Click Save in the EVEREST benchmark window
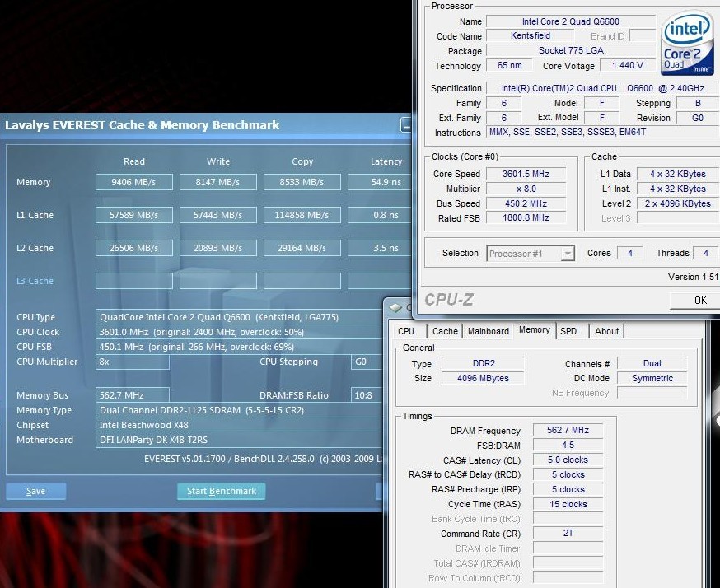The height and width of the screenshot is (588, 720). 35,491
